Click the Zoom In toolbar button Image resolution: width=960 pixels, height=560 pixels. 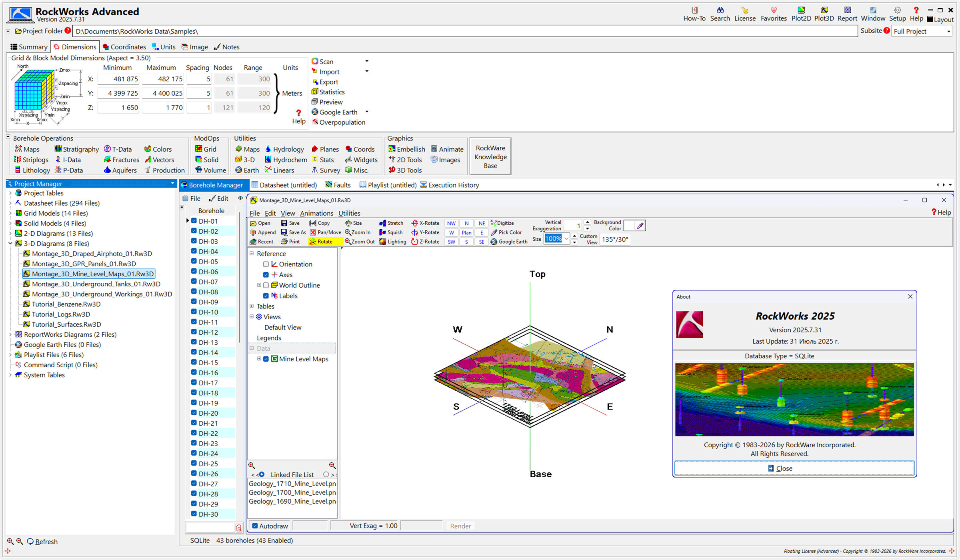pyautogui.click(x=358, y=232)
